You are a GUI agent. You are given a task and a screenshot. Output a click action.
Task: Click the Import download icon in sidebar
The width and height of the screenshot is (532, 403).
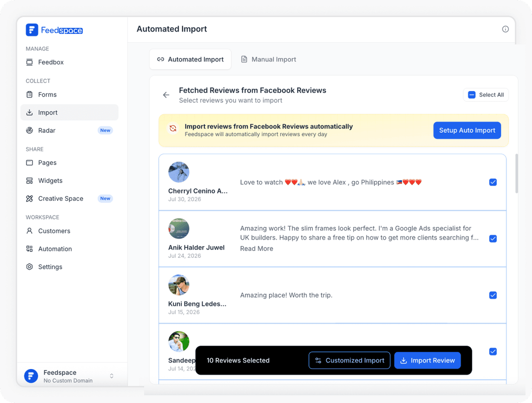30,112
